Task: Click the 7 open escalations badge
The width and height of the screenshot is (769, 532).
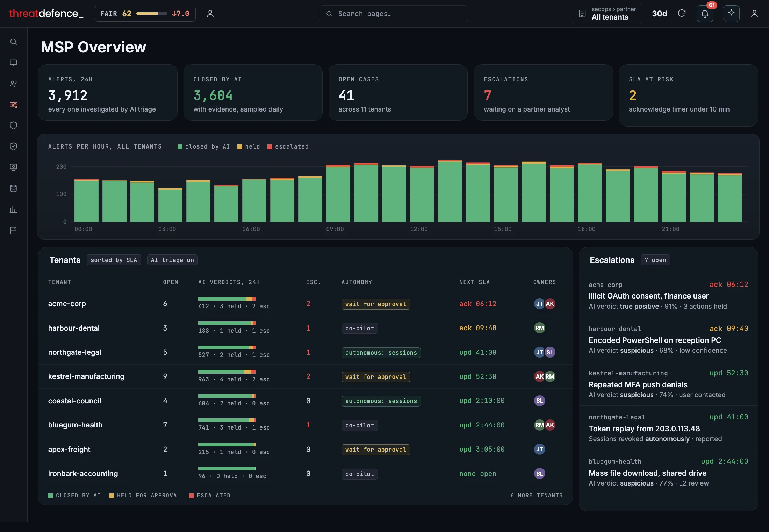Action: click(655, 260)
